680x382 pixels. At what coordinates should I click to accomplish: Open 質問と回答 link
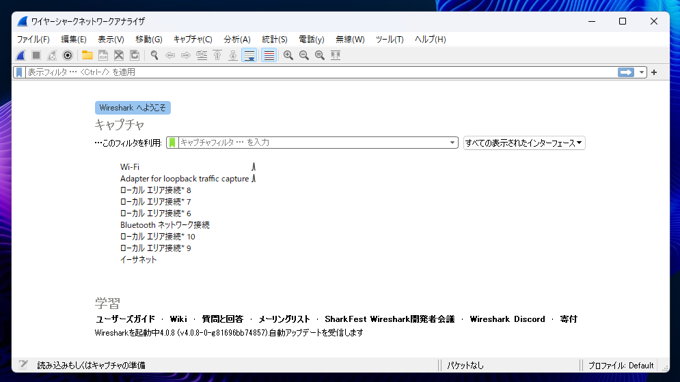(222, 319)
